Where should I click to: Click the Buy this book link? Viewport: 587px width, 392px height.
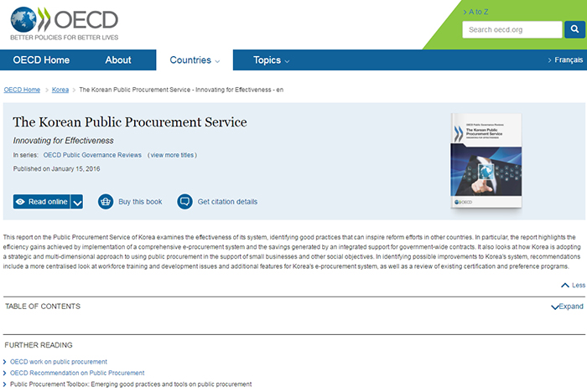[140, 202]
